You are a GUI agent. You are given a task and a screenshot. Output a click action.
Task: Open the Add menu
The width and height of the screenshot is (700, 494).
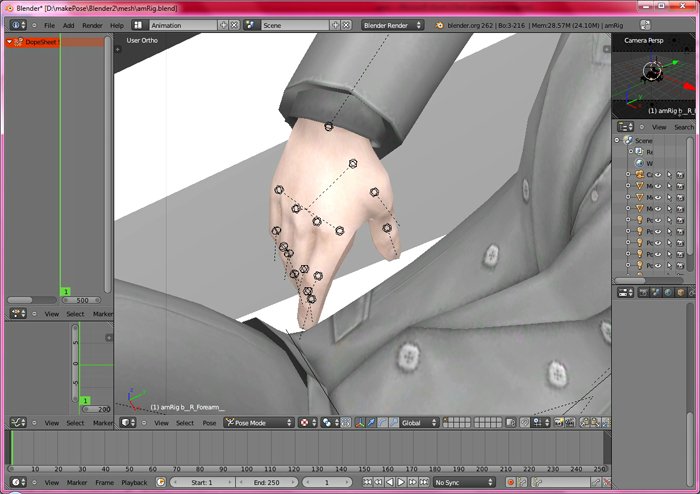point(68,25)
